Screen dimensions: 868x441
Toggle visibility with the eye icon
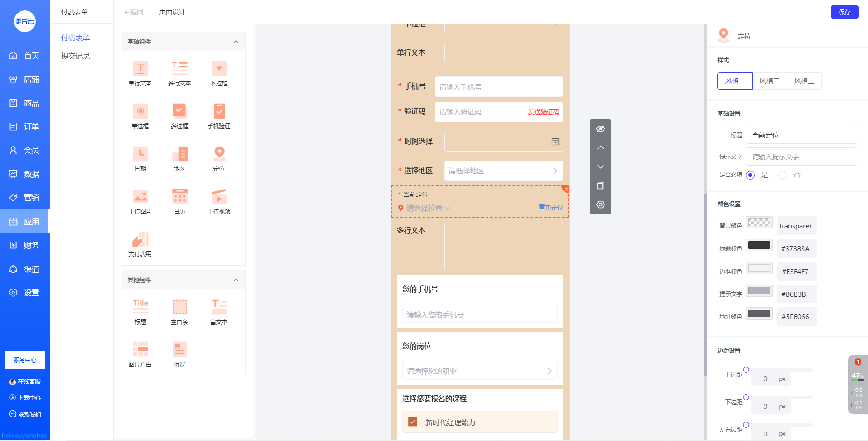[600, 129]
